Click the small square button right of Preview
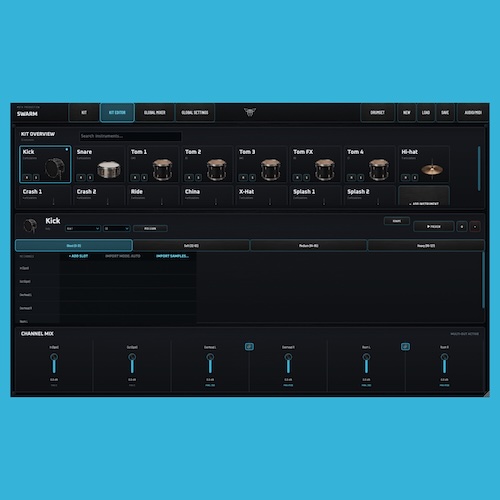The image size is (500, 500). (462, 227)
